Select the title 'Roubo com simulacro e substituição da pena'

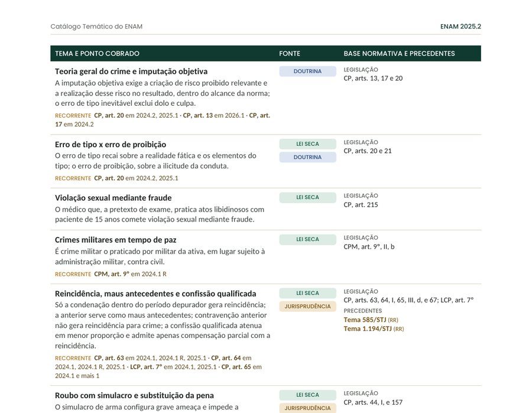(134, 396)
